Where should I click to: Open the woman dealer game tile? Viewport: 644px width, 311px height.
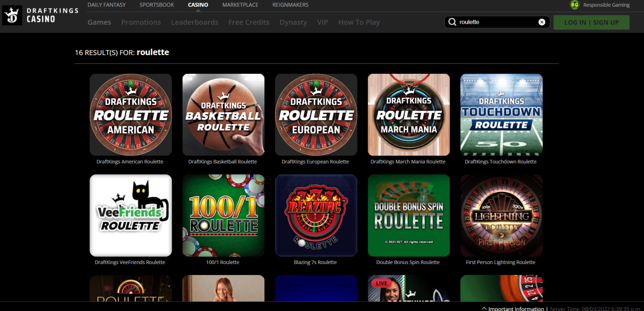coord(223,288)
